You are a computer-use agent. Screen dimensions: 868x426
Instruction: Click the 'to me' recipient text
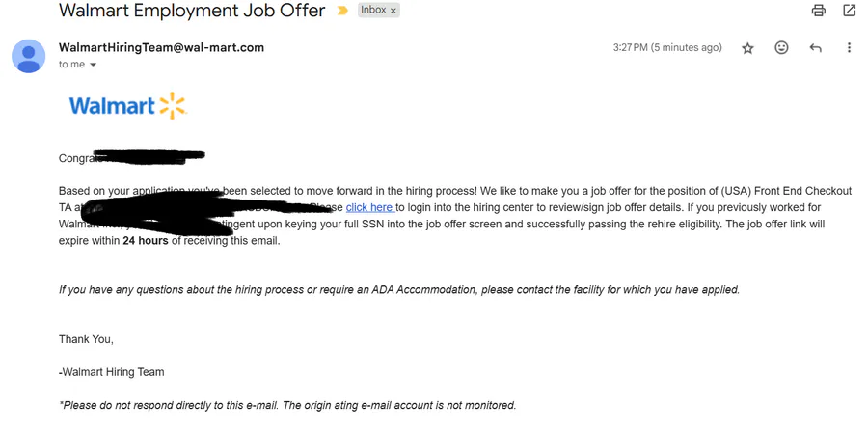tap(72, 65)
